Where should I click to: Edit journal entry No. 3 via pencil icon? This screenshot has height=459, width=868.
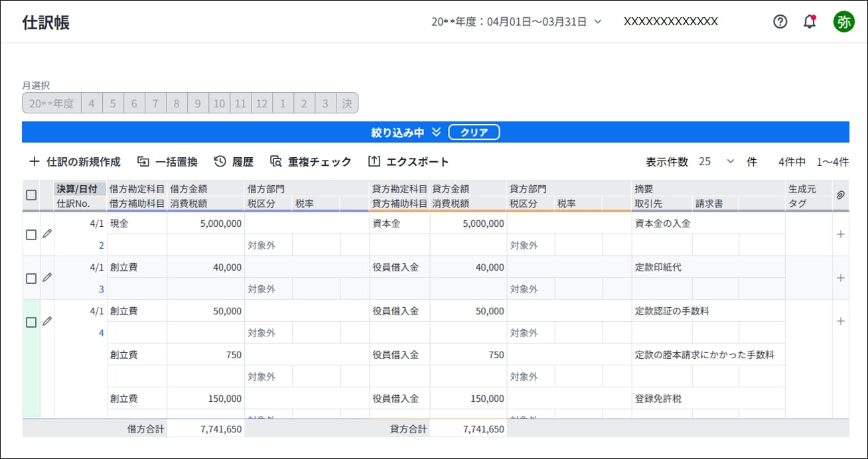47,277
